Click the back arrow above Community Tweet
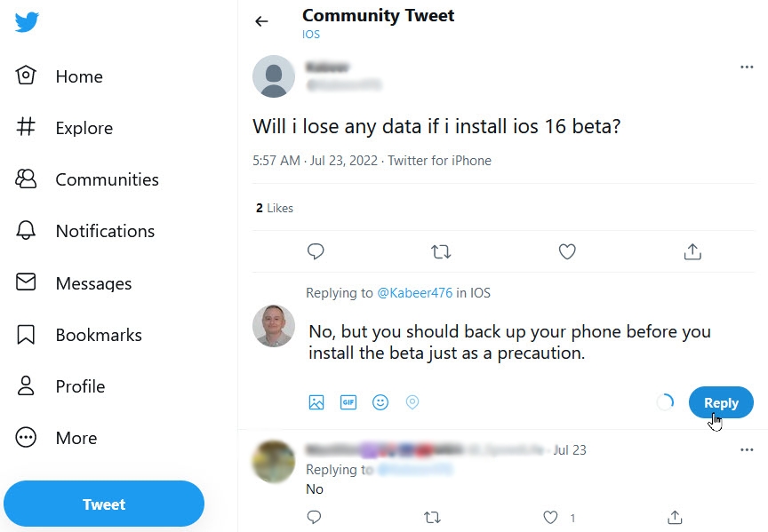 261,21
